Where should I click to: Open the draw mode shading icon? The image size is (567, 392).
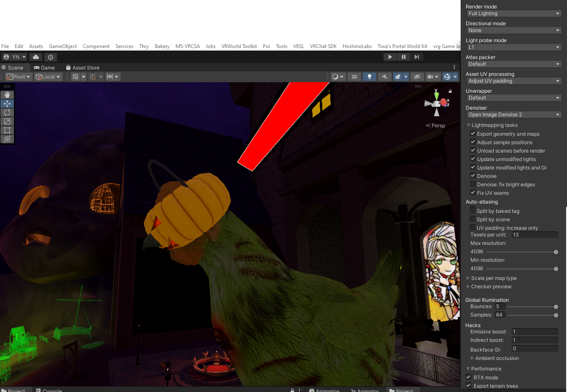(335, 77)
